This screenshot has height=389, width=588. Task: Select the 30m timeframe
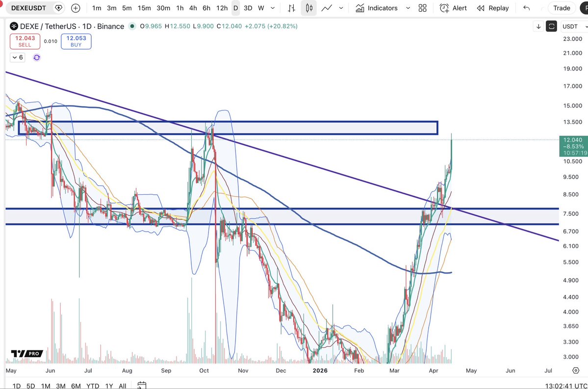point(163,8)
